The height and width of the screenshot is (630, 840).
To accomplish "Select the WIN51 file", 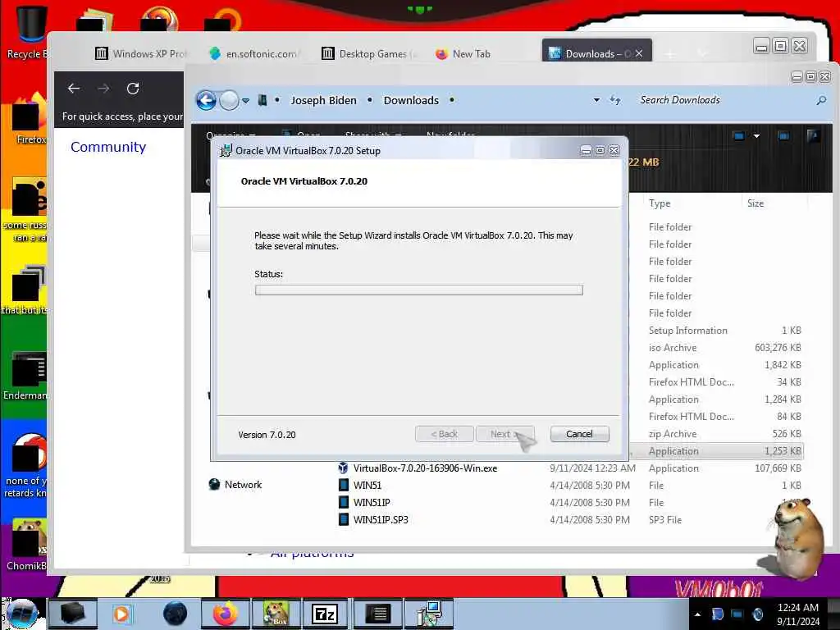I will pyautogui.click(x=367, y=486).
